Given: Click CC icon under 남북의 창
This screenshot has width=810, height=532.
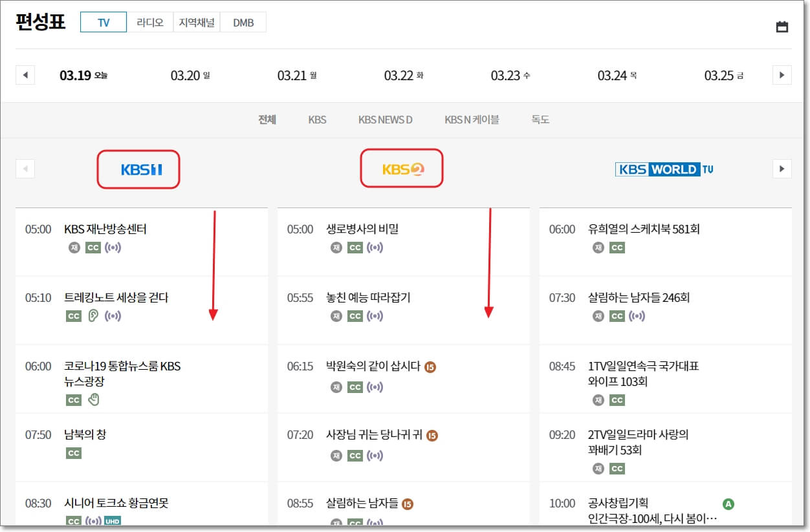Looking at the screenshot, I should 74,453.
